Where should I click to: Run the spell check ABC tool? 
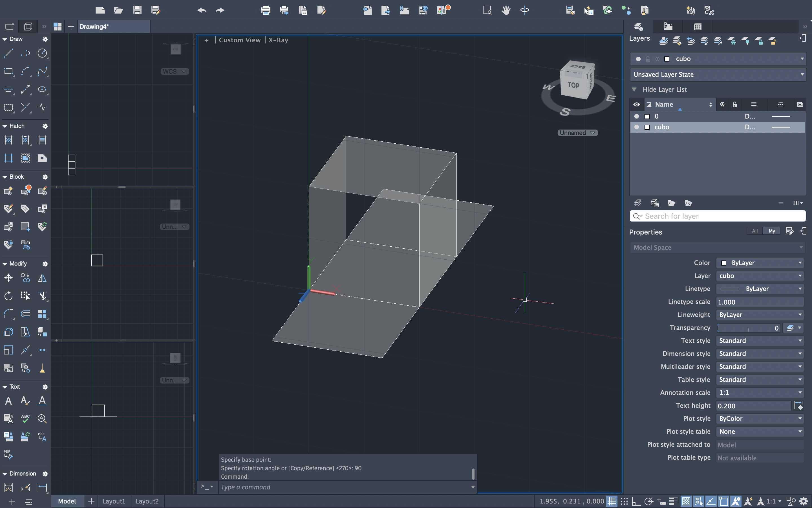point(25,419)
